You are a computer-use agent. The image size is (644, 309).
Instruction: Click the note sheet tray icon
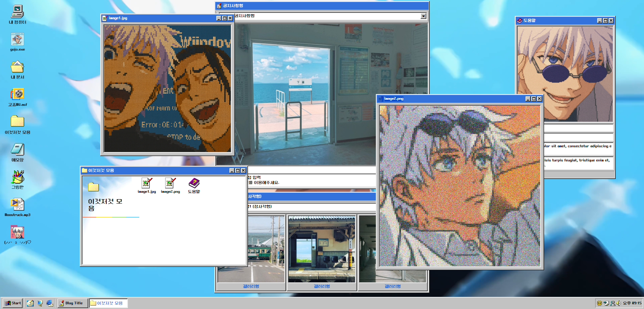(x=606, y=303)
